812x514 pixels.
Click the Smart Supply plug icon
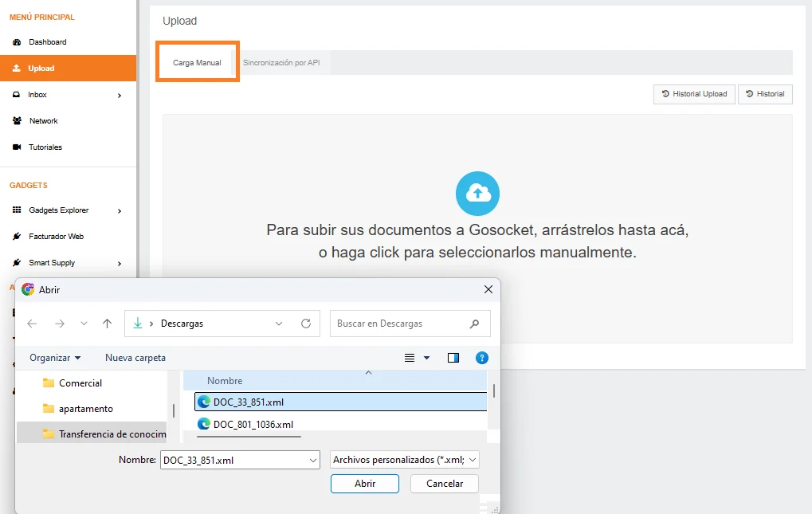point(17,262)
